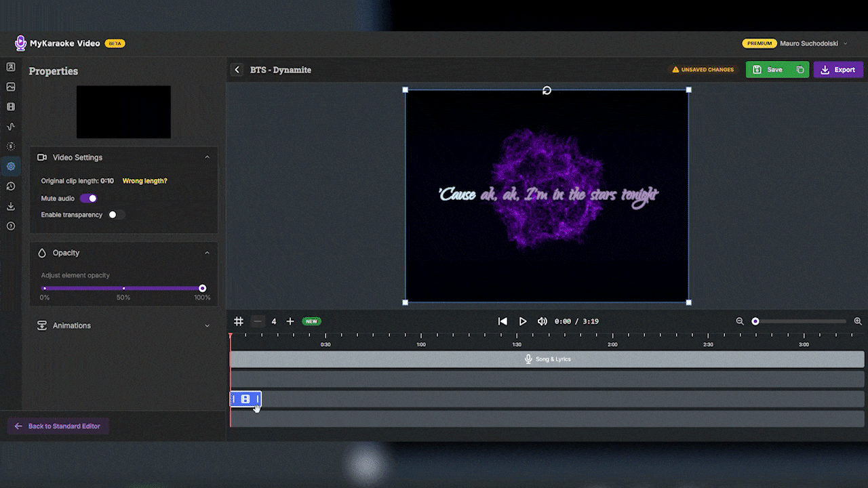This screenshot has width=868, height=488.
Task: Click the BTS - Dynamite project title
Action: pyautogui.click(x=281, y=70)
